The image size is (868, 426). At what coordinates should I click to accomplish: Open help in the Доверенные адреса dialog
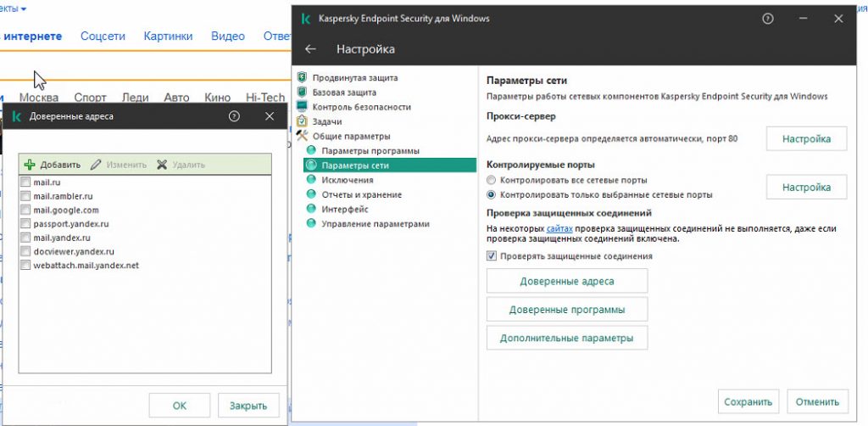(234, 116)
